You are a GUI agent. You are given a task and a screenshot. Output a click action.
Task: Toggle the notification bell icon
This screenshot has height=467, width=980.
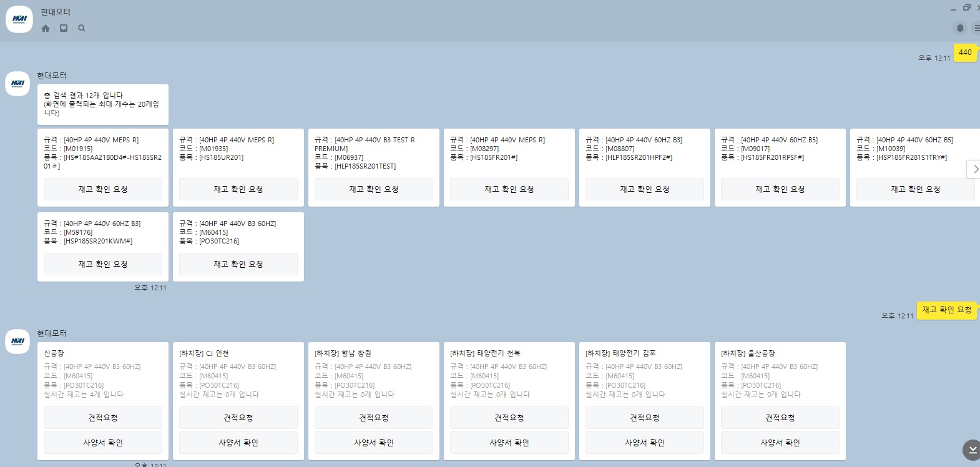(960, 28)
